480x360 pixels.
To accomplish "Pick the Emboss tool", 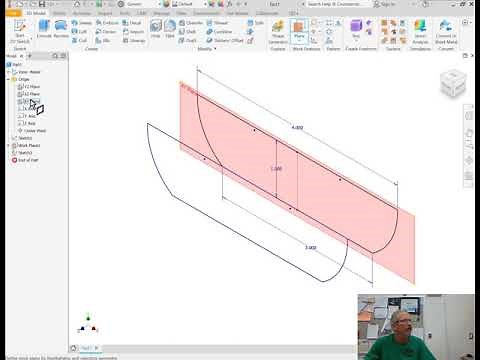I will [x=107, y=23].
